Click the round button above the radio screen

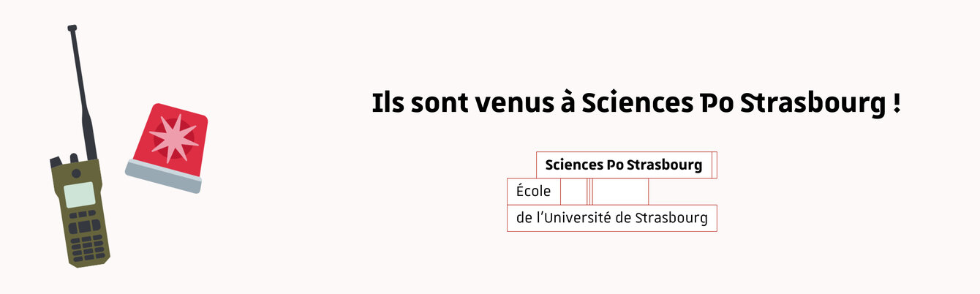(x=75, y=173)
